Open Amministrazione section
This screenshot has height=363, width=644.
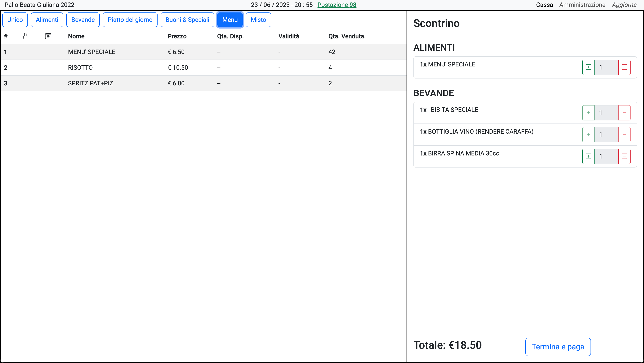coord(582,5)
